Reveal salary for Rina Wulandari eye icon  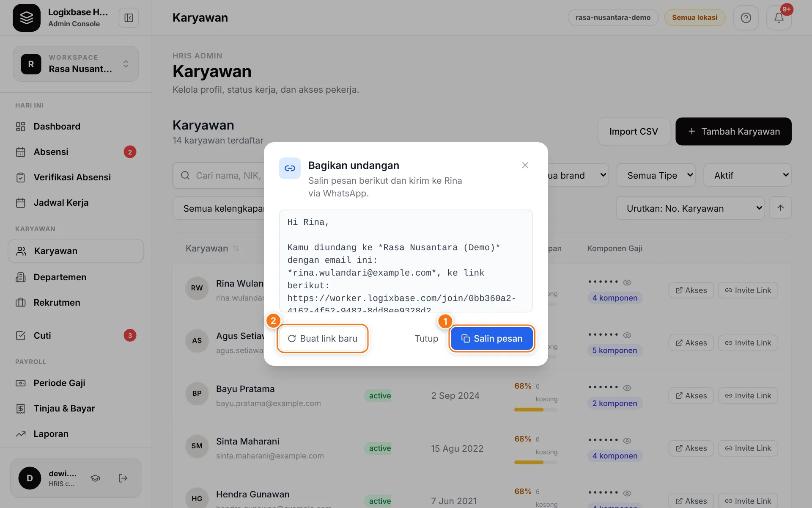[627, 282]
